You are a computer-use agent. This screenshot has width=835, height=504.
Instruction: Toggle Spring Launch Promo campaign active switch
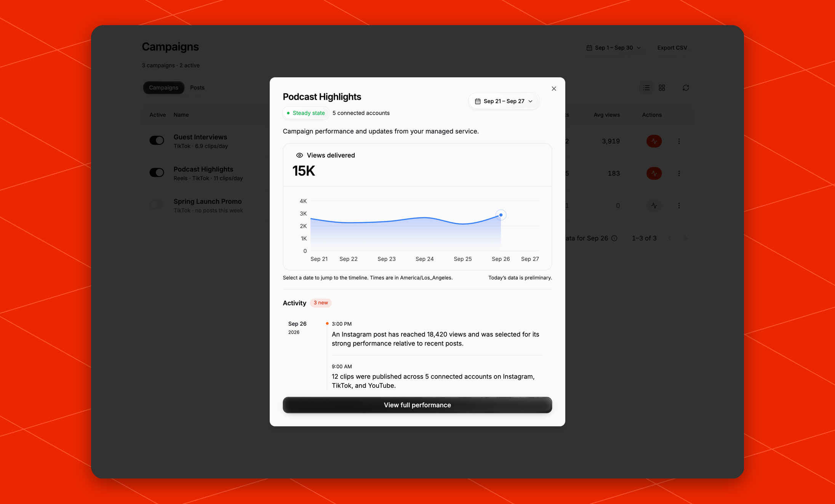coord(157,205)
